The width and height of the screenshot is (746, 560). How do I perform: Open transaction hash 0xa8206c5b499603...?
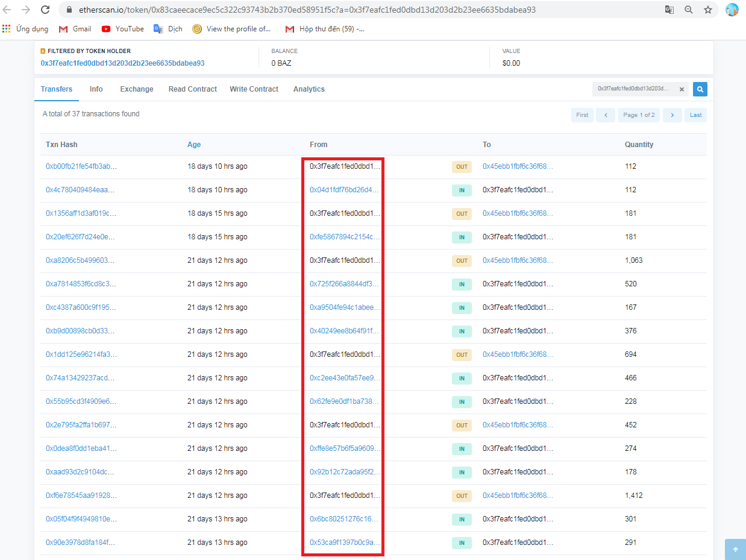[81, 260]
